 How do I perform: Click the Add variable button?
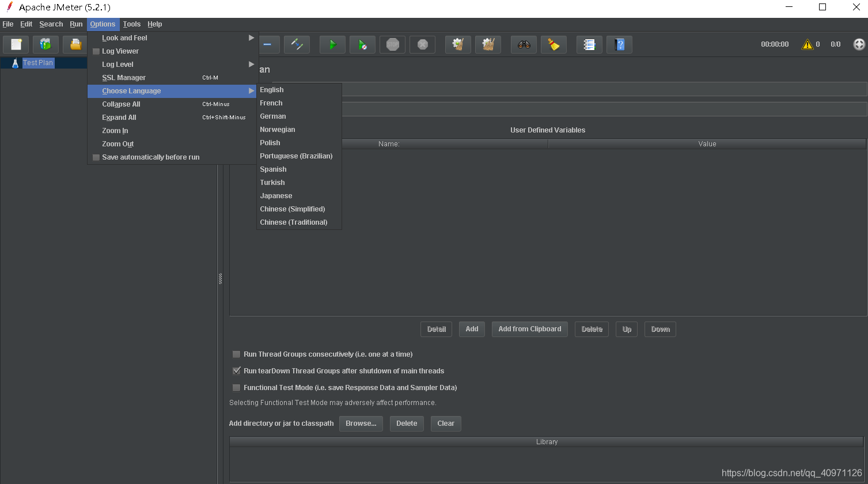pyautogui.click(x=472, y=329)
